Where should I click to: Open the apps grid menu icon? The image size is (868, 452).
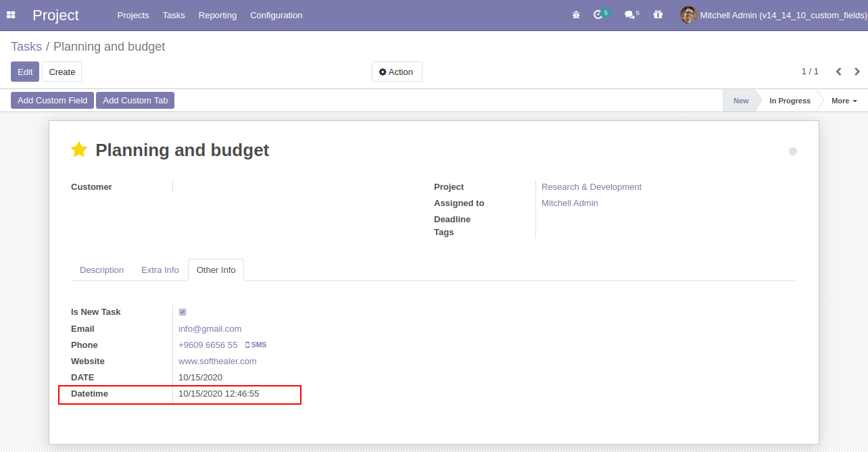click(x=11, y=15)
